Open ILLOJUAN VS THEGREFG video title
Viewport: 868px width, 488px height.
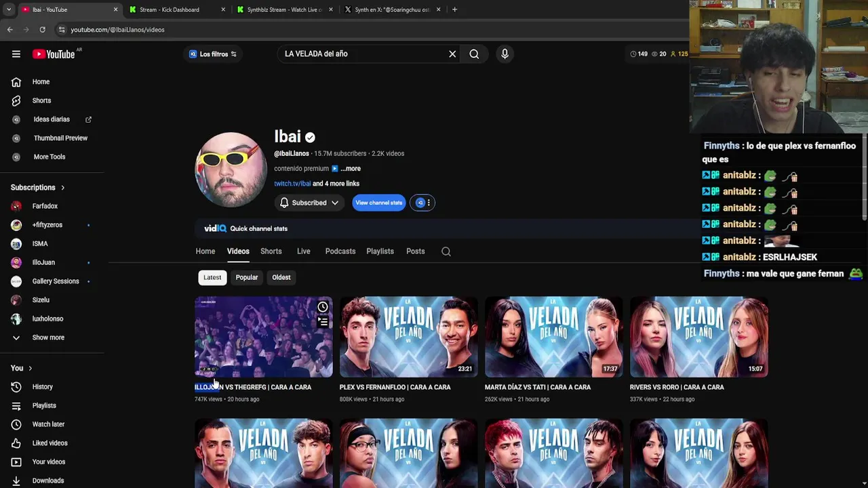coord(253,387)
